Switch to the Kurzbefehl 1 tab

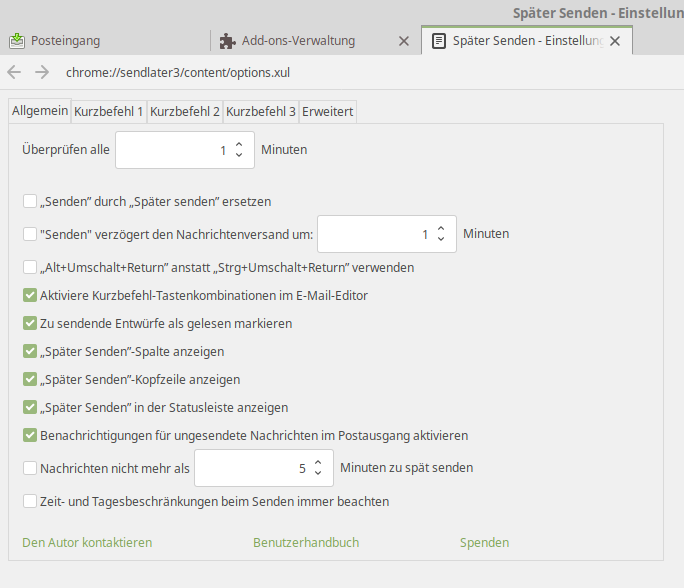[x=108, y=112]
